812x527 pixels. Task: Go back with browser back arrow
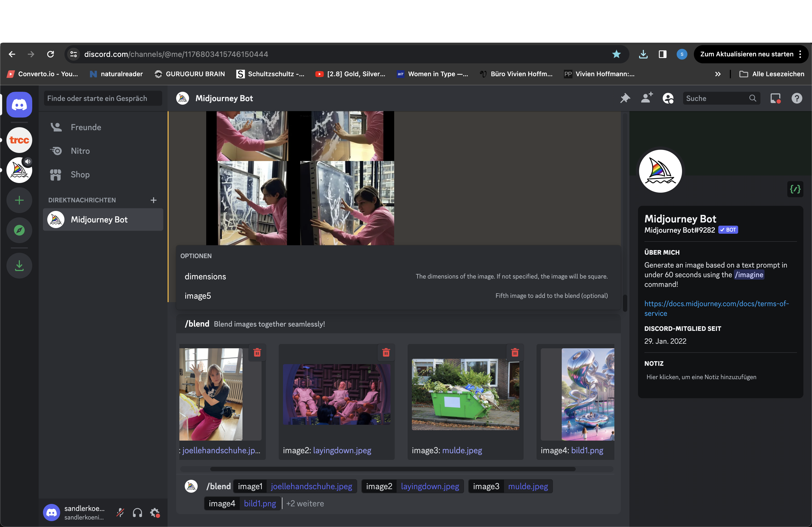click(x=12, y=54)
